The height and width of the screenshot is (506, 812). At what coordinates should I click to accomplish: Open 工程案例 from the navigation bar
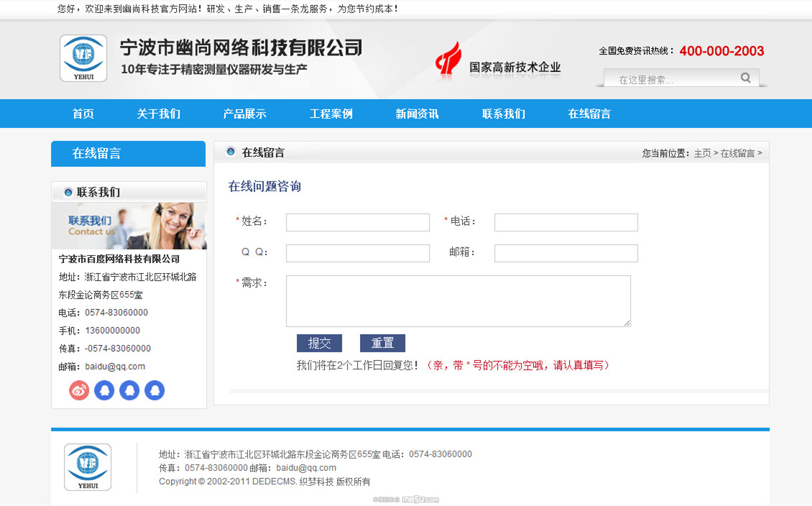coord(331,114)
